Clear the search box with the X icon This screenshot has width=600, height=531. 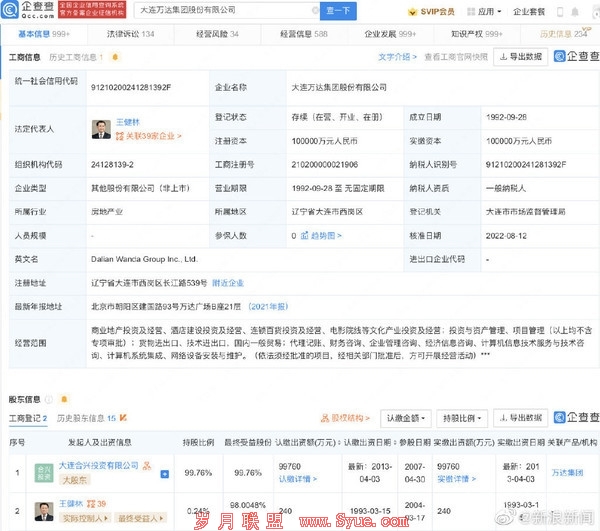315,10
